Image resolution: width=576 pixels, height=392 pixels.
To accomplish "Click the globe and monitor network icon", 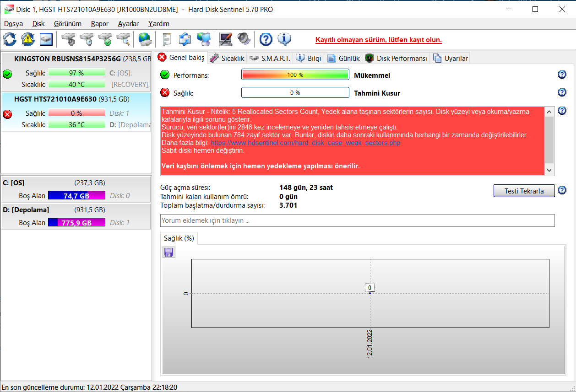I will [204, 39].
